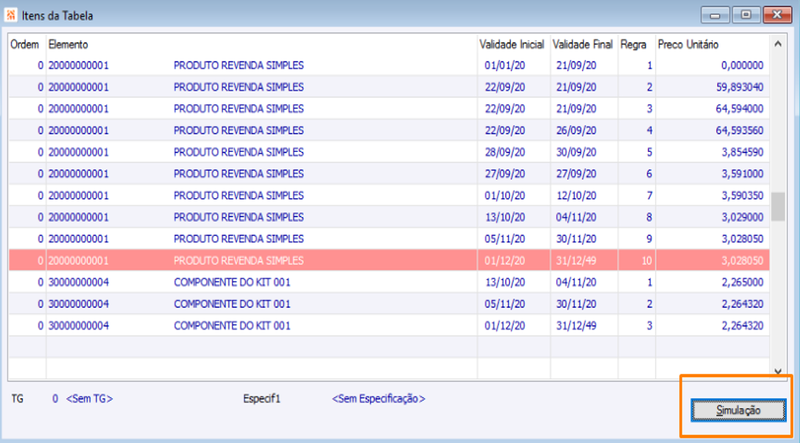Click the Especif1 label

262,399
